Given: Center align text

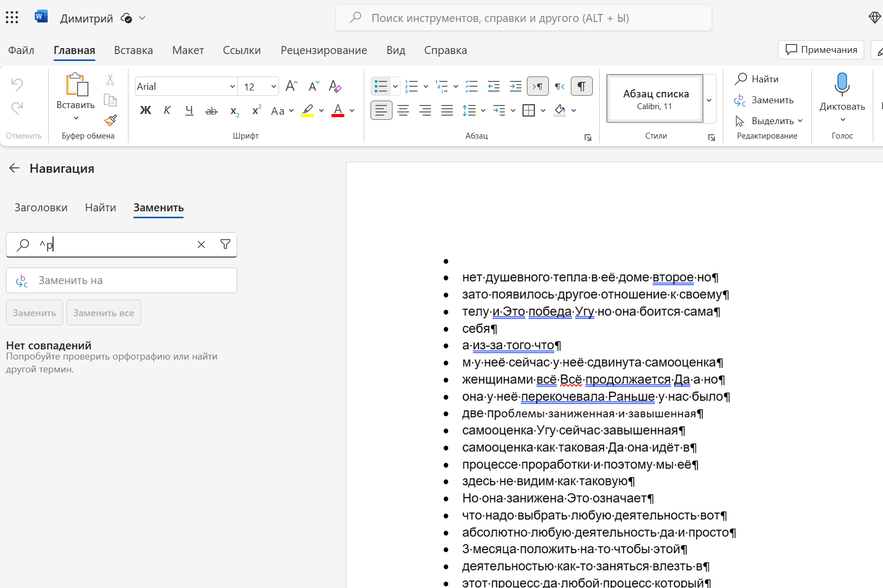Looking at the screenshot, I should click(403, 110).
